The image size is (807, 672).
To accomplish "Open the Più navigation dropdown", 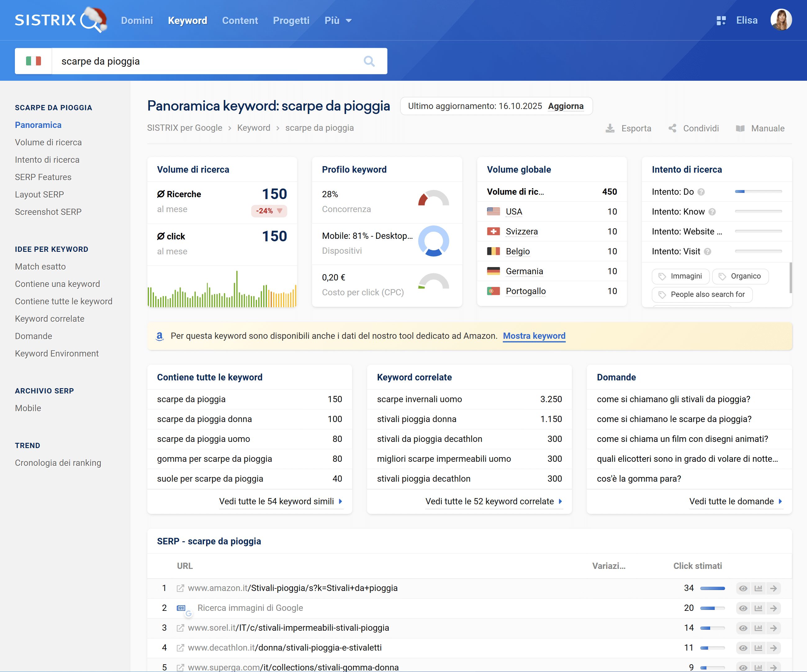I will pos(338,20).
